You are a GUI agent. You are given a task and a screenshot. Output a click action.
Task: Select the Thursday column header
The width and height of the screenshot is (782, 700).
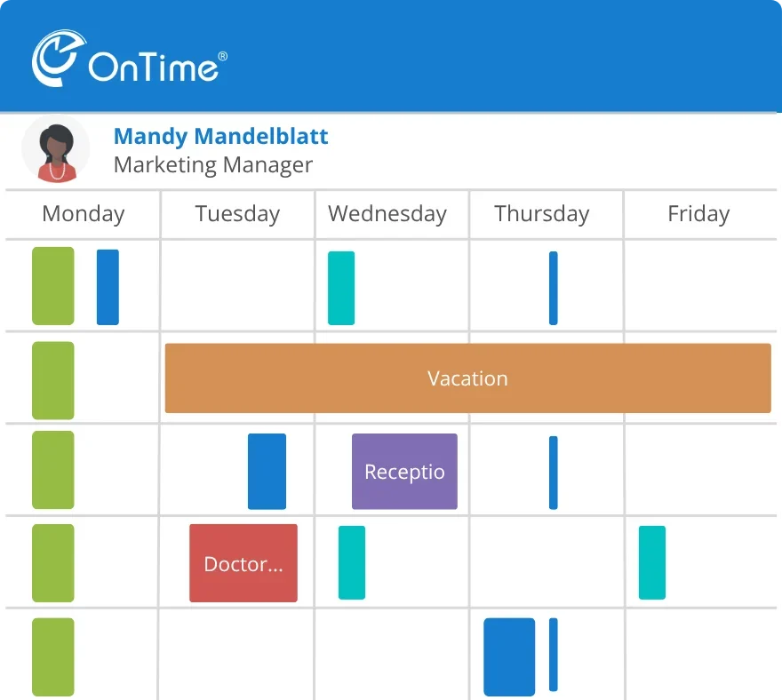pos(541,214)
